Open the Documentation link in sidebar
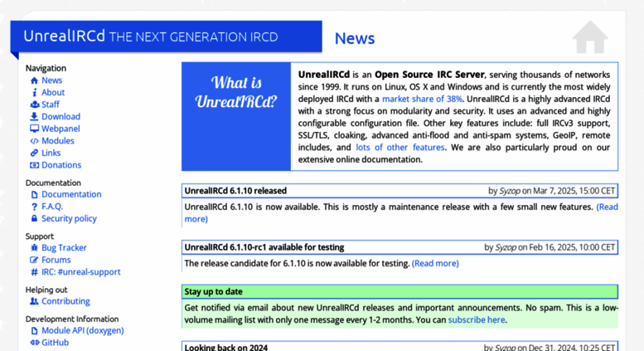 [x=71, y=194]
